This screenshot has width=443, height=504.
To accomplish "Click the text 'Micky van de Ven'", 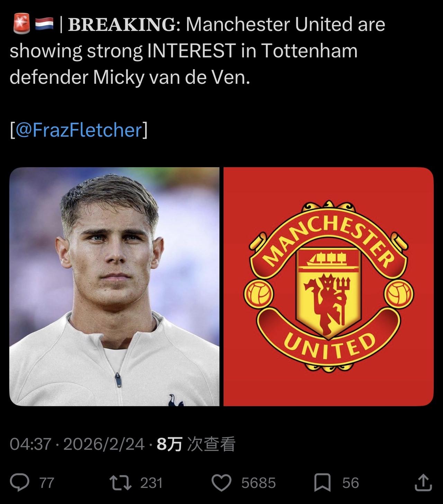I will [x=171, y=78].
